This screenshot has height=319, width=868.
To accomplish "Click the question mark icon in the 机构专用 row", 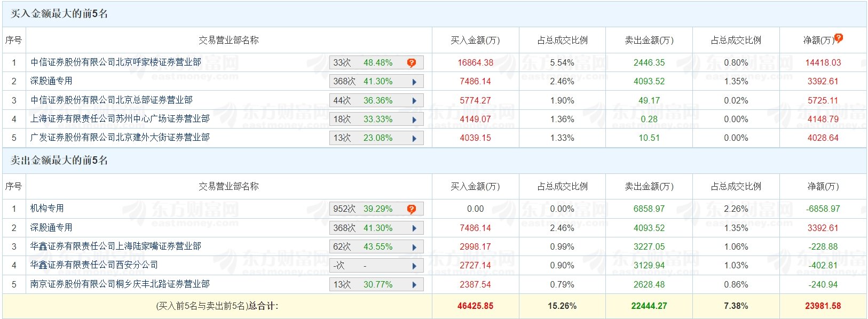I will (x=411, y=209).
